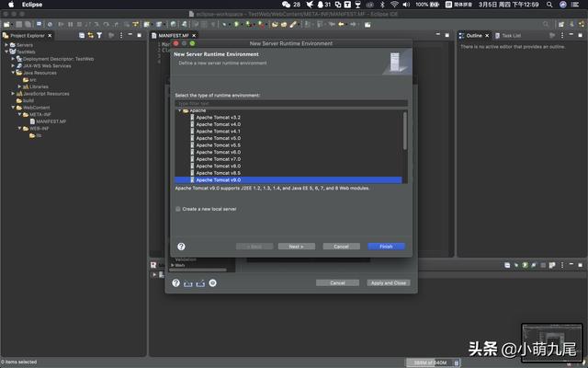Click the volume icon in menu bar
The height and width of the screenshot is (368, 588).
pyautogui.click(x=406, y=5)
